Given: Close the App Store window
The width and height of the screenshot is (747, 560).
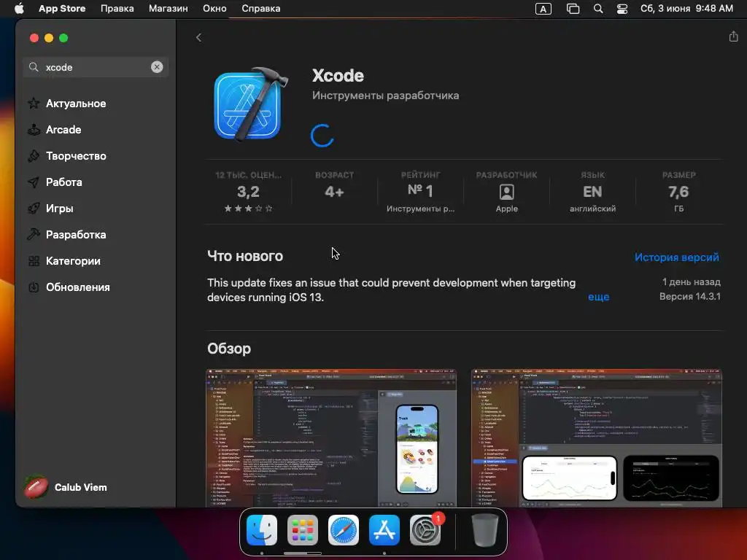Looking at the screenshot, I should coord(34,38).
